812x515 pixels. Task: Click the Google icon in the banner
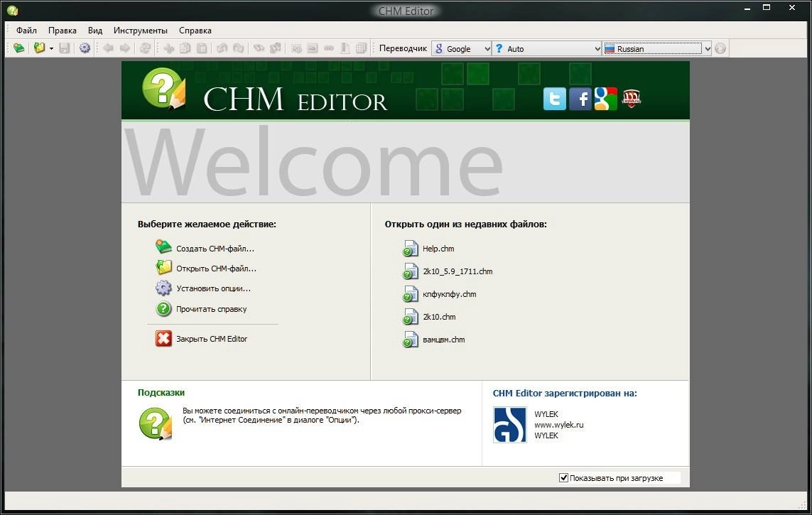pos(605,98)
